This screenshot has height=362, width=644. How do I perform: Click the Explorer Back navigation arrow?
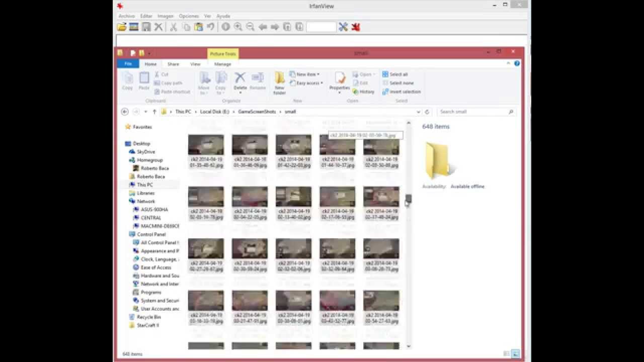pos(125,112)
